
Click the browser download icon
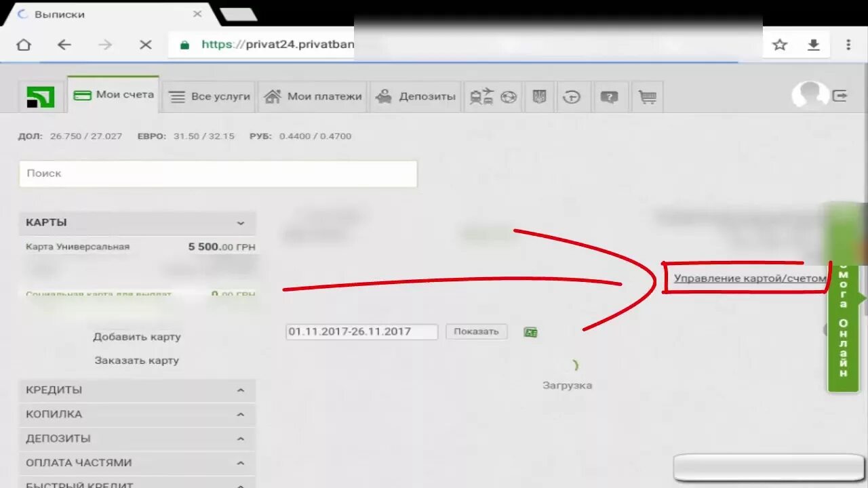pos(814,45)
